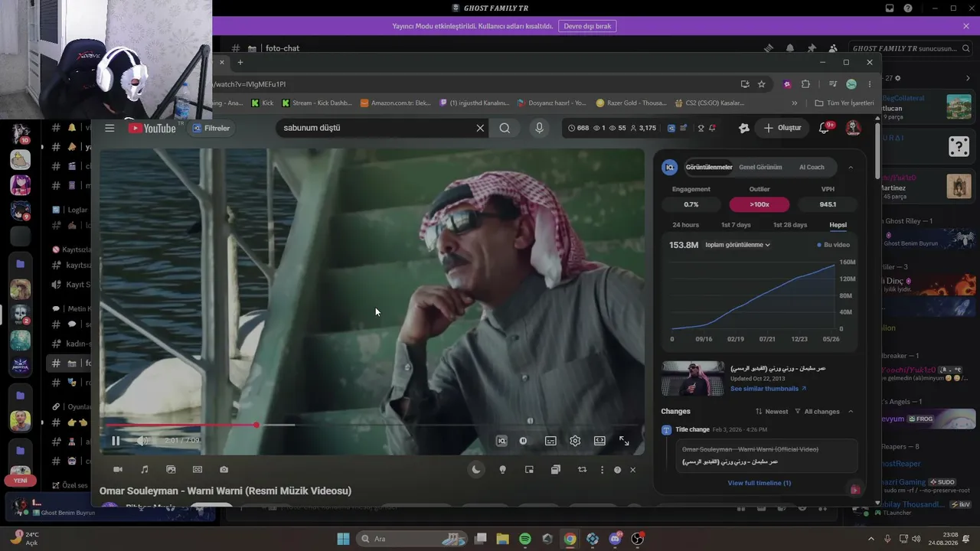Select the 1st 28 days range

pos(790,225)
